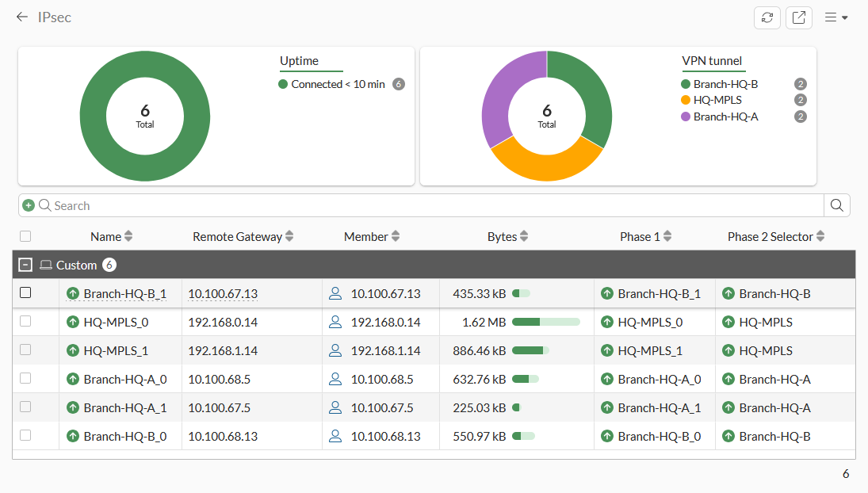The image size is (868, 493).
Task: Open the widget in a new window
Action: click(x=798, y=17)
